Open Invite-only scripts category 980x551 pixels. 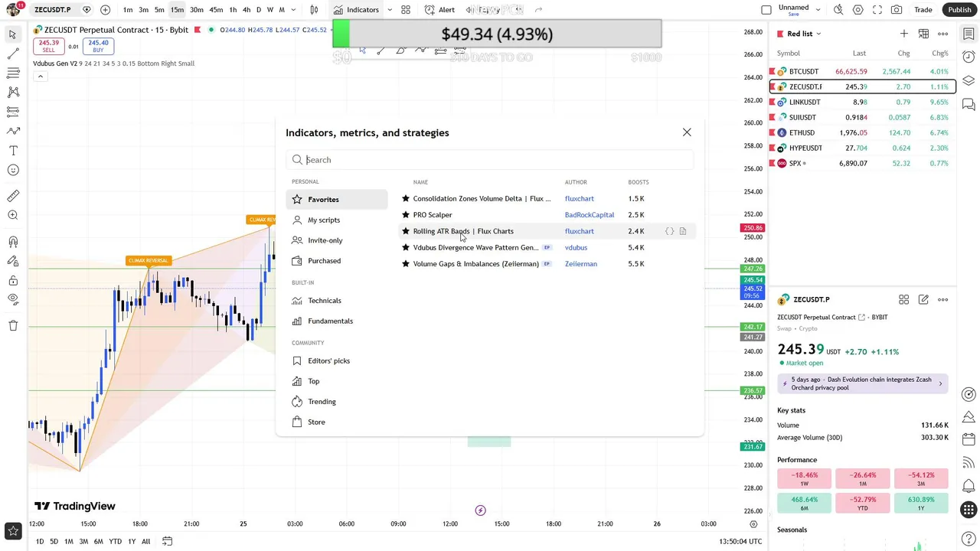pyautogui.click(x=337, y=240)
